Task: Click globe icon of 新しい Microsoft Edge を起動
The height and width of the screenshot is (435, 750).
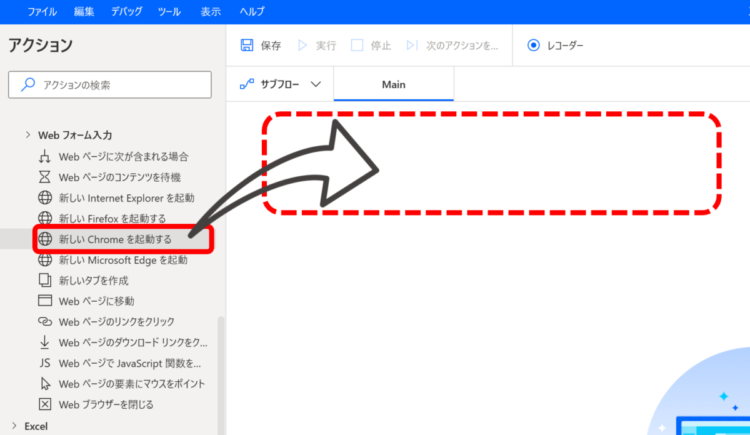Action: tap(45, 260)
